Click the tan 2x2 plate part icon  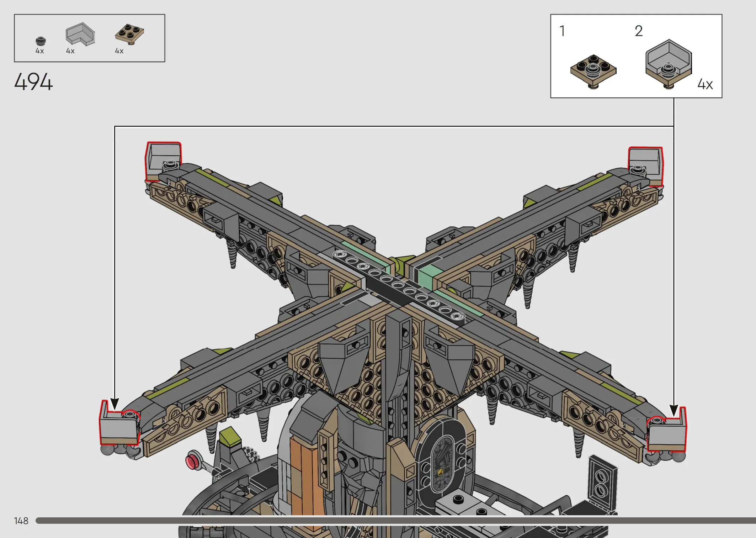pyautogui.click(x=129, y=34)
